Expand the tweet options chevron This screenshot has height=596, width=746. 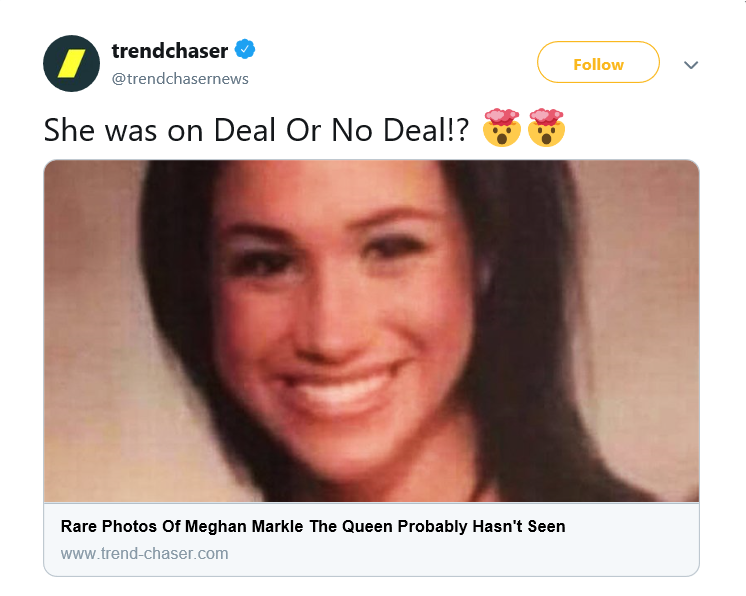pyautogui.click(x=691, y=65)
